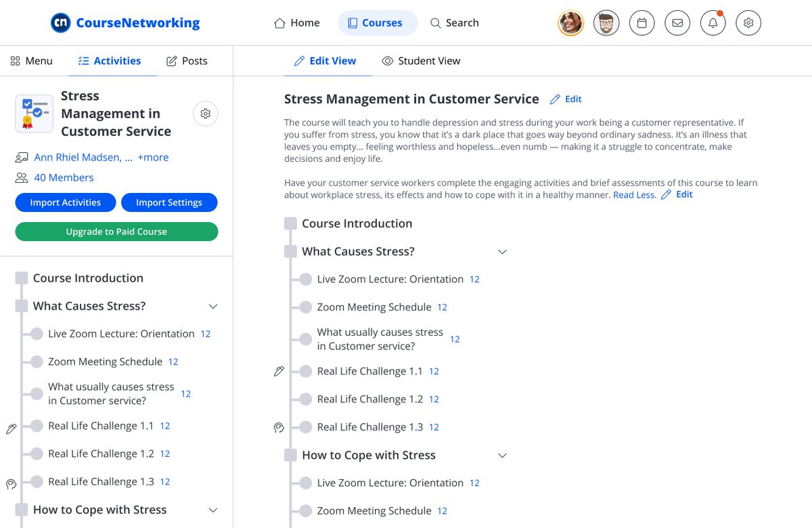Click count 12 beside sidebar Real Life Challenge 1.3
Viewport: 812px width, 528px height.
point(164,482)
